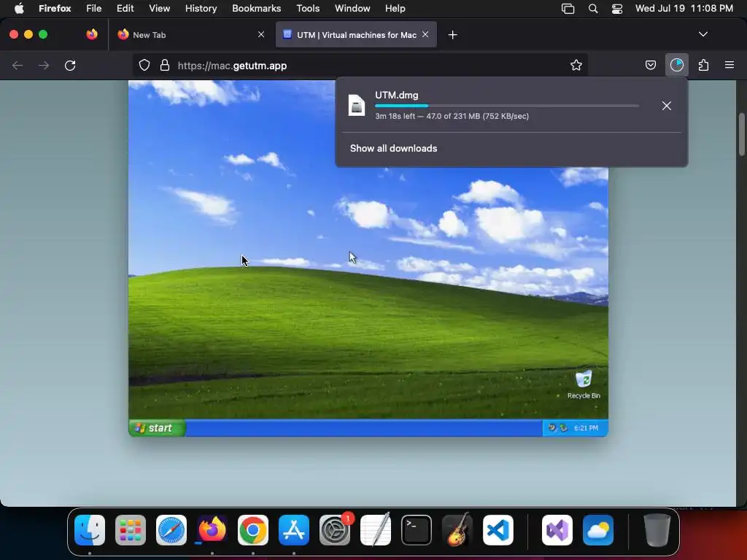Click the menu bar date and time
747x560 pixels.
(x=684, y=9)
